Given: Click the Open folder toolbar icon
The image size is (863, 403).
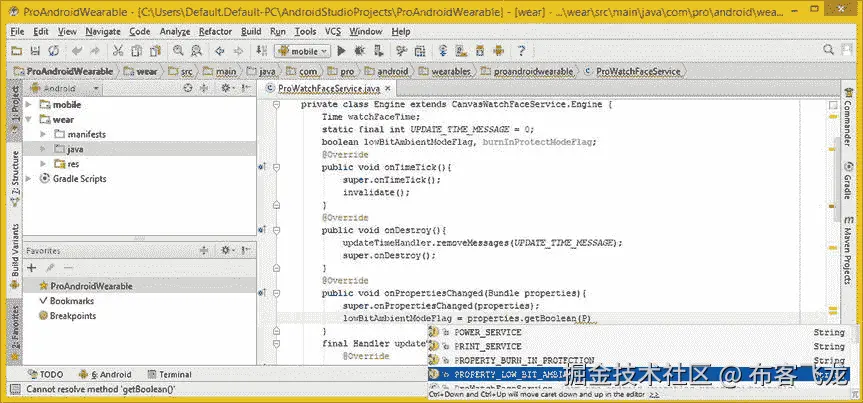Looking at the screenshot, I should pos(17,51).
